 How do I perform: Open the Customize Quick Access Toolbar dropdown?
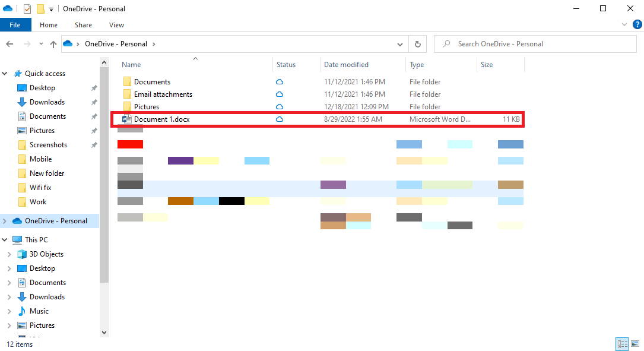(51, 9)
